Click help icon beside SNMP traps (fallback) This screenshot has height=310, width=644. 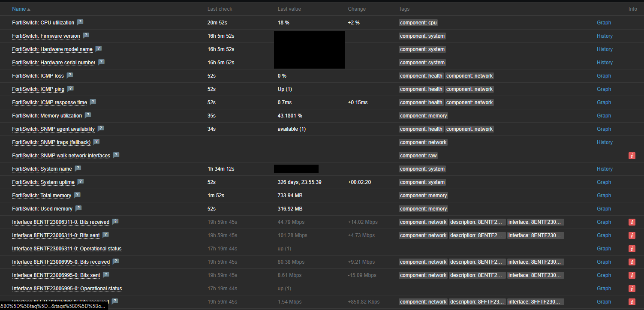[96, 142]
